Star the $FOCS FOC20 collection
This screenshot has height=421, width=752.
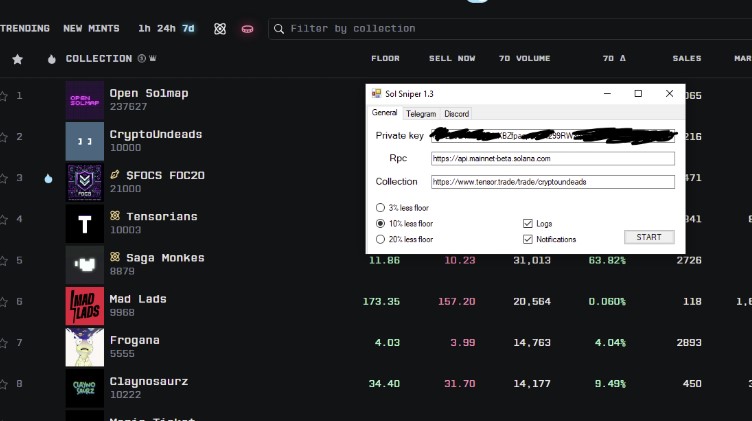pos(4,178)
